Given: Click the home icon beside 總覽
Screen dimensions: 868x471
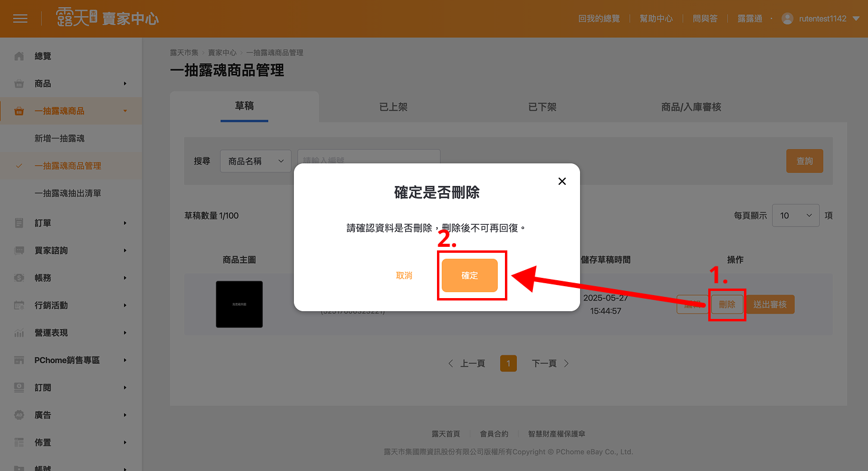Looking at the screenshot, I should tap(19, 56).
